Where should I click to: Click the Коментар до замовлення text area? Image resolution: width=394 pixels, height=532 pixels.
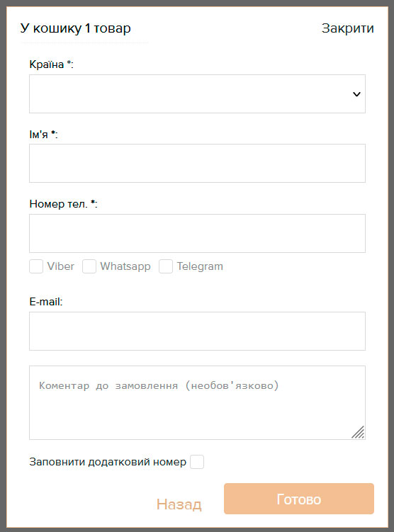197,403
